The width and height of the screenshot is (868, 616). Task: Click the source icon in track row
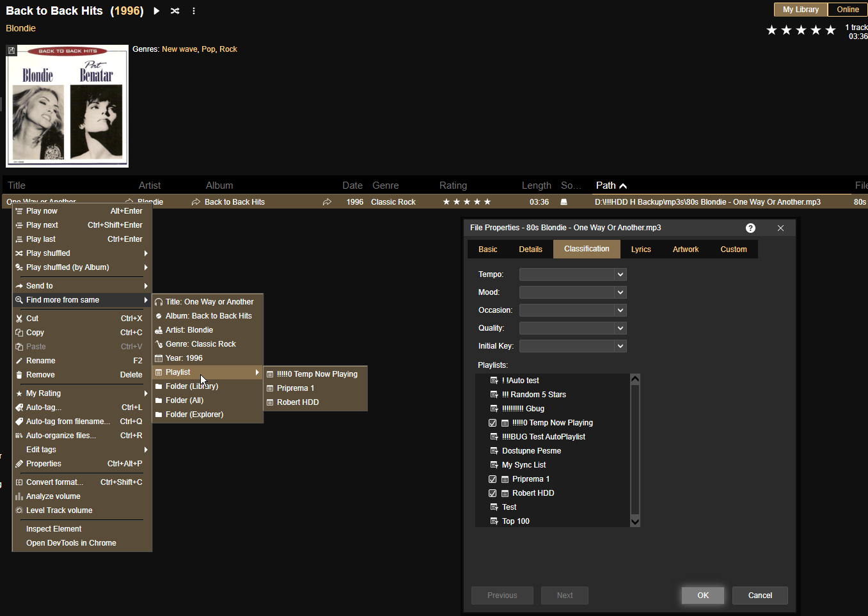pos(564,202)
